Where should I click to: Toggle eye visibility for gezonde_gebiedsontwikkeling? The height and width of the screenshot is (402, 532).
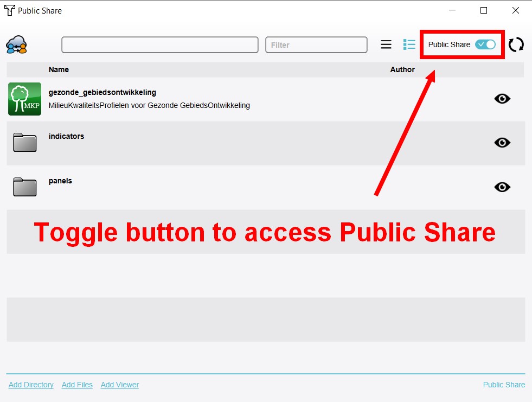pyautogui.click(x=502, y=98)
